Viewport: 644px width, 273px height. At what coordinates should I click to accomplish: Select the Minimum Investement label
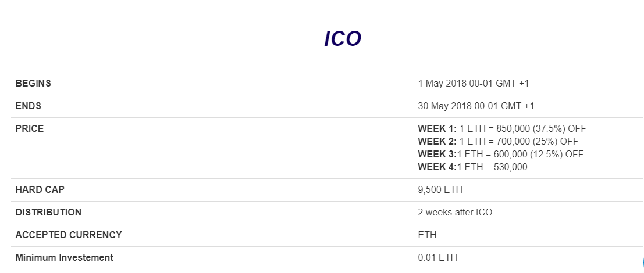pyautogui.click(x=64, y=257)
